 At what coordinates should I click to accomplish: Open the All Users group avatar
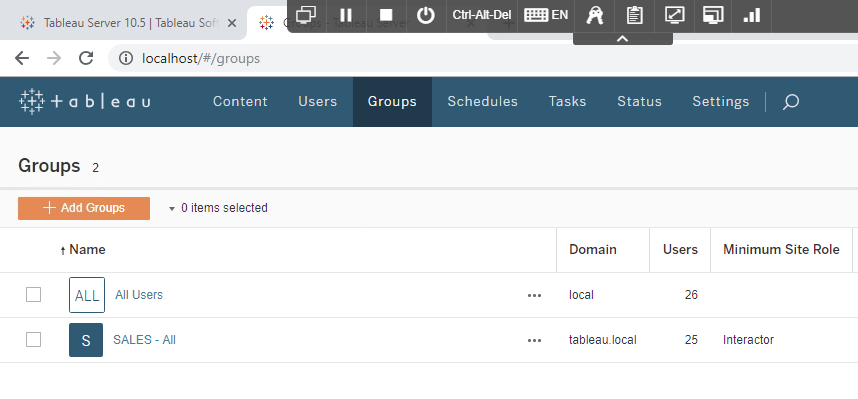(x=86, y=295)
